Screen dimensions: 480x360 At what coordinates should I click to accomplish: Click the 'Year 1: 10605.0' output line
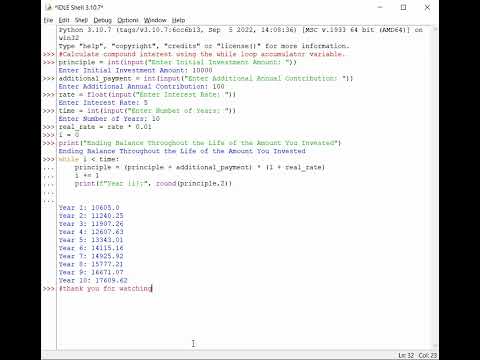[89, 208]
